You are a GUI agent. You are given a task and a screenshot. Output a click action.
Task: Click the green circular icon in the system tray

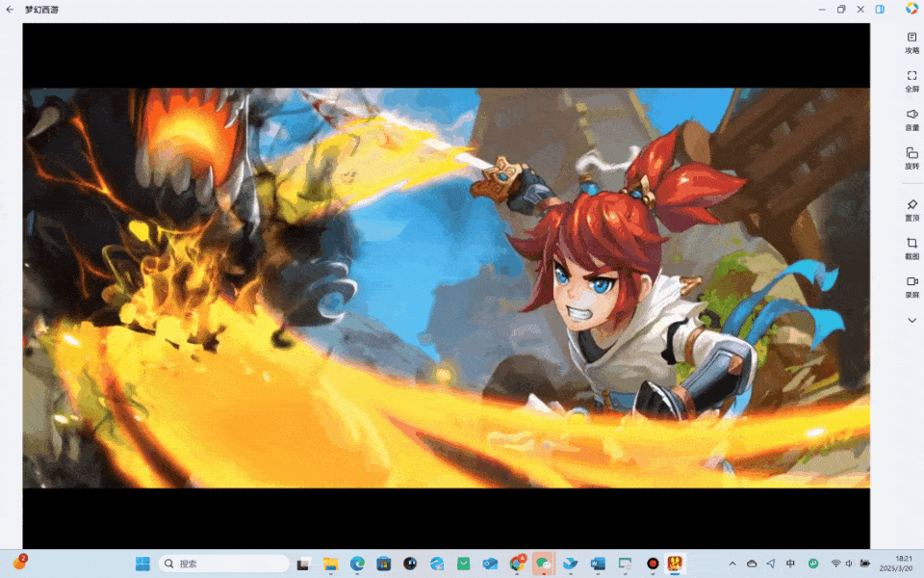813,564
